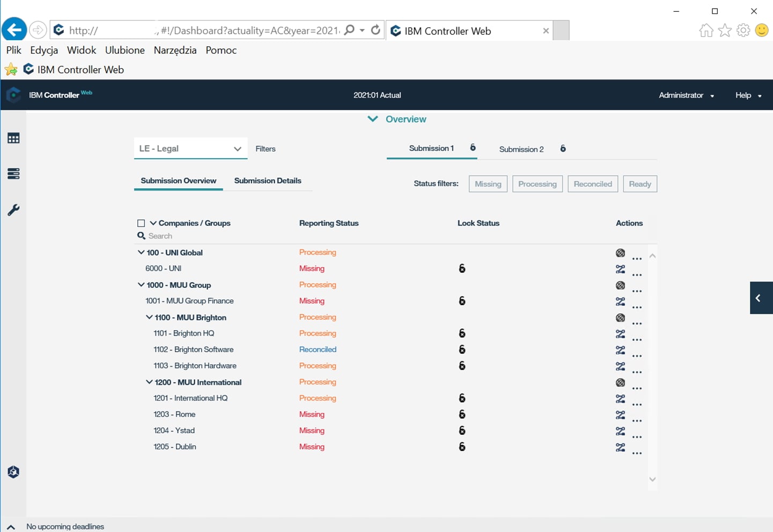Click the scroll down arrow of the company list
This screenshot has width=773, height=532.
(x=652, y=479)
